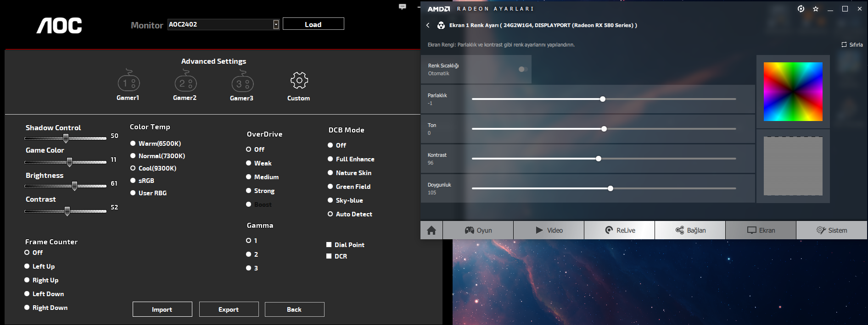Click the Import button
This screenshot has height=325, width=868.
point(162,309)
